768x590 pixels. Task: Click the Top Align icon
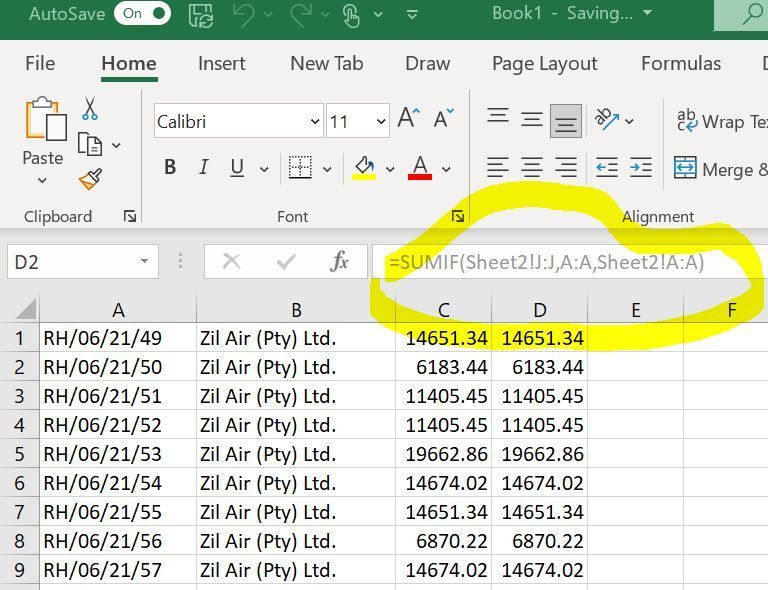click(x=498, y=117)
